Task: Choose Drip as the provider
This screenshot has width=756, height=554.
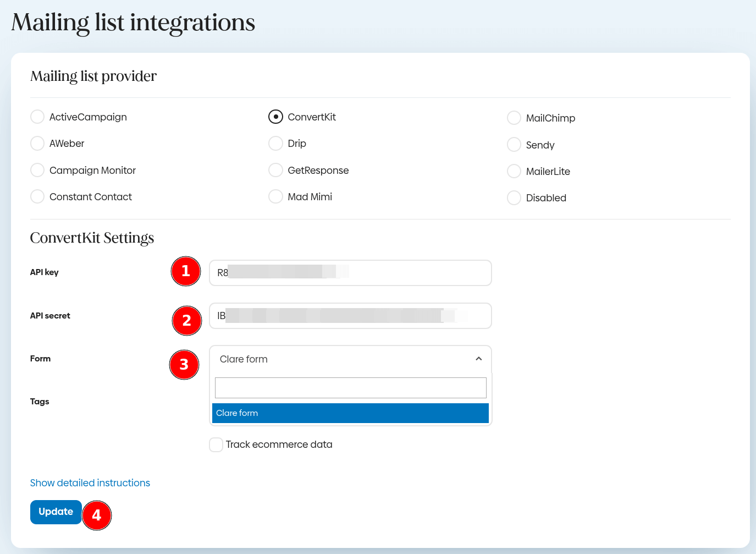Action: (275, 144)
